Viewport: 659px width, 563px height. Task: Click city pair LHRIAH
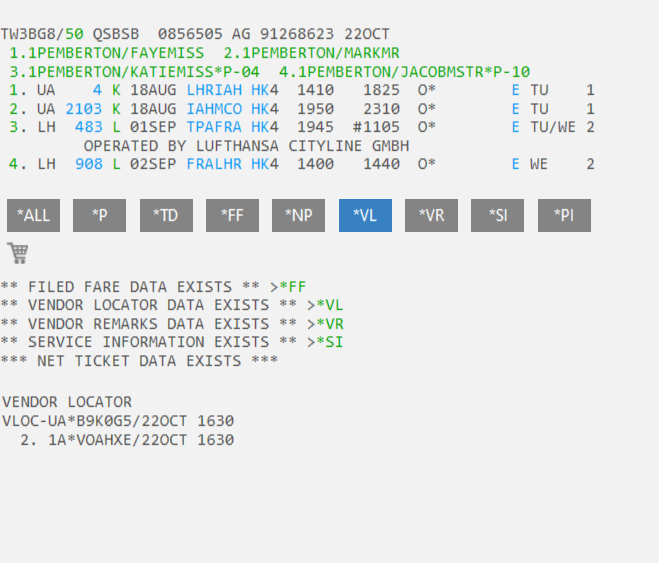214,90
